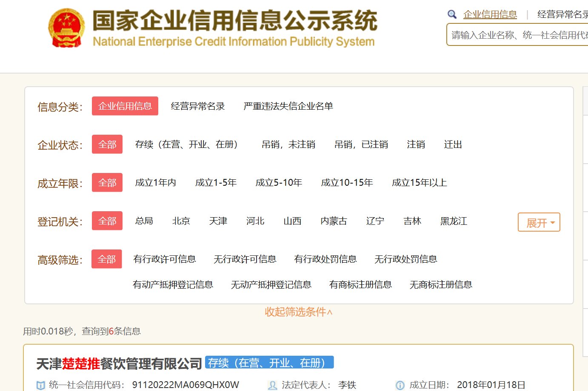Image resolution: width=588 pixels, height=391 pixels.
Task: Enable the 有行政处罚信息 advanced filter
Action: [325, 259]
